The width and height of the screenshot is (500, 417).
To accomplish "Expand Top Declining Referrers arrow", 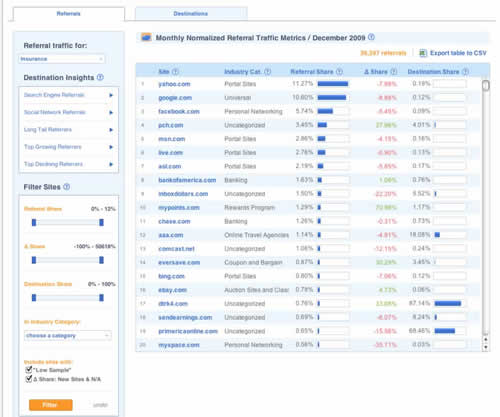I will point(111,164).
